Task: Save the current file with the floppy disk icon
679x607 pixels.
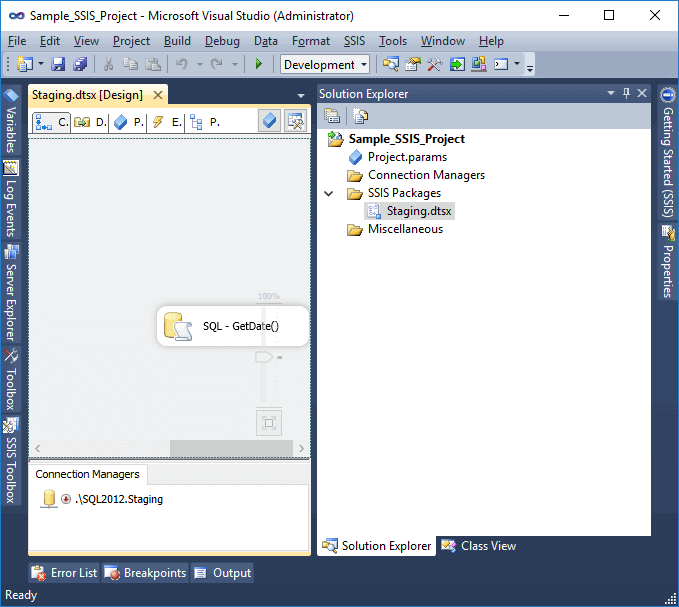Action: 58,65
